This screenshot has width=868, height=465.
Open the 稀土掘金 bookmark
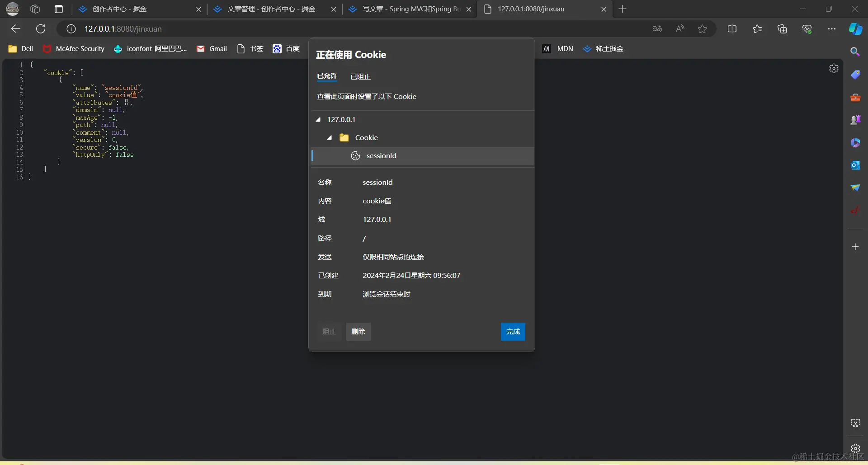603,49
